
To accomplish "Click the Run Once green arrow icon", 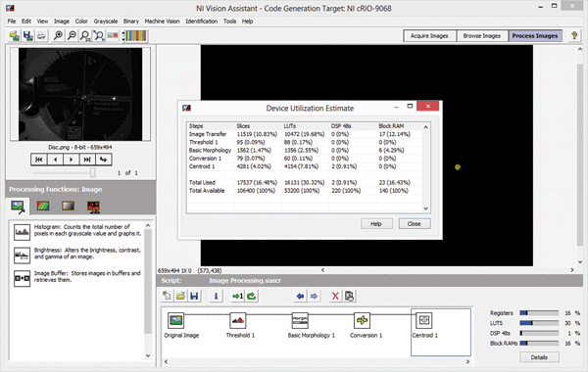I will pos(237,296).
